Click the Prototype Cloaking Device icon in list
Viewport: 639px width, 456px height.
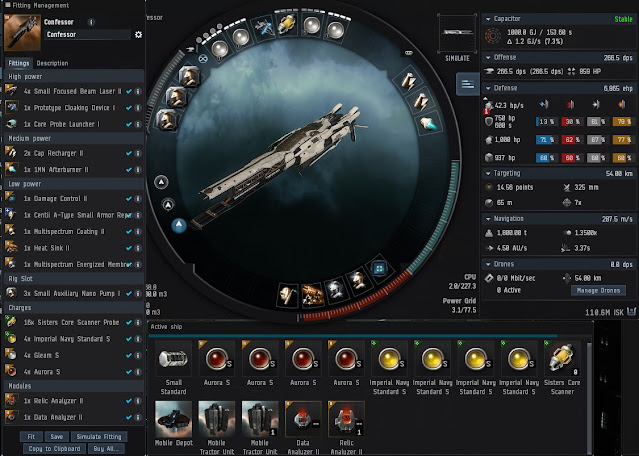coord(11,107)
